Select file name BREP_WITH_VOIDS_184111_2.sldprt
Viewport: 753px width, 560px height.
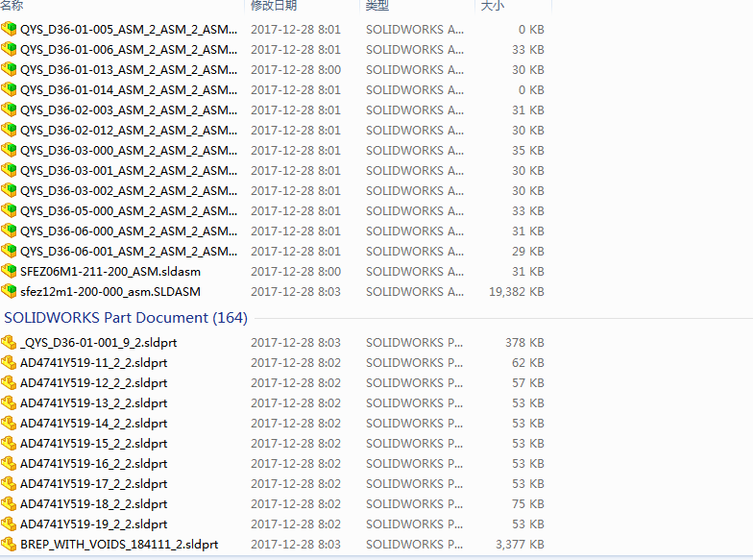tap(119, 544)
